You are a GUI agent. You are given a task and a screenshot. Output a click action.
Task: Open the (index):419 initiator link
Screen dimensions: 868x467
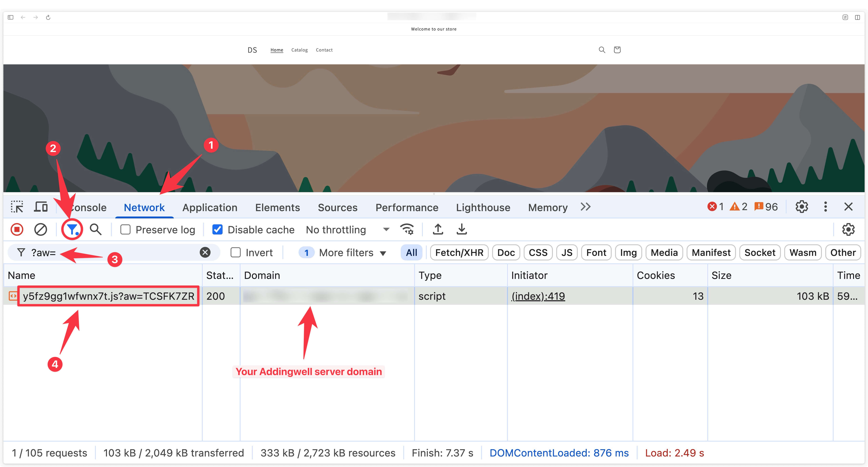[x=538, y=296]
